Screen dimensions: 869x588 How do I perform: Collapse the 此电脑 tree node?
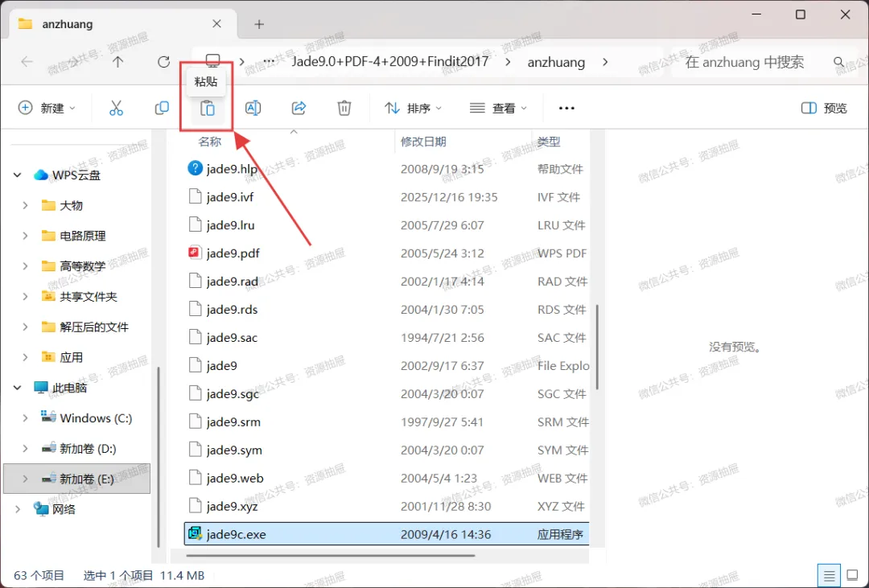[x=18, y=388]
